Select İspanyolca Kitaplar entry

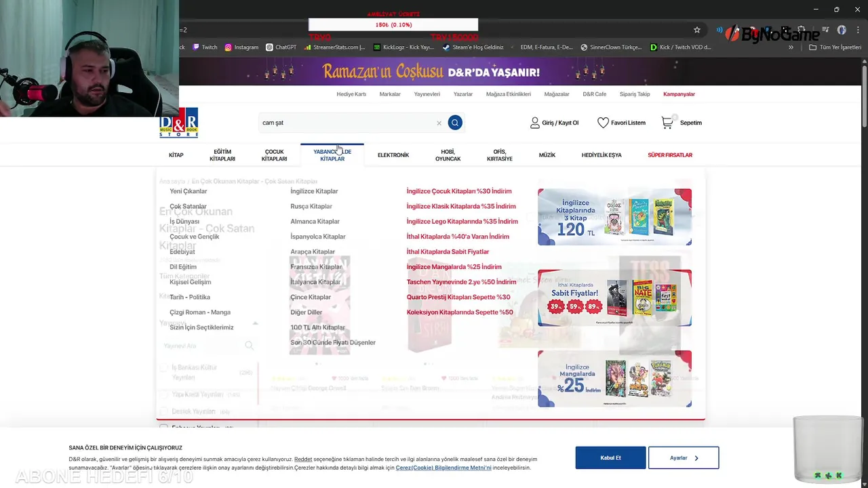(x=318, y=237)
